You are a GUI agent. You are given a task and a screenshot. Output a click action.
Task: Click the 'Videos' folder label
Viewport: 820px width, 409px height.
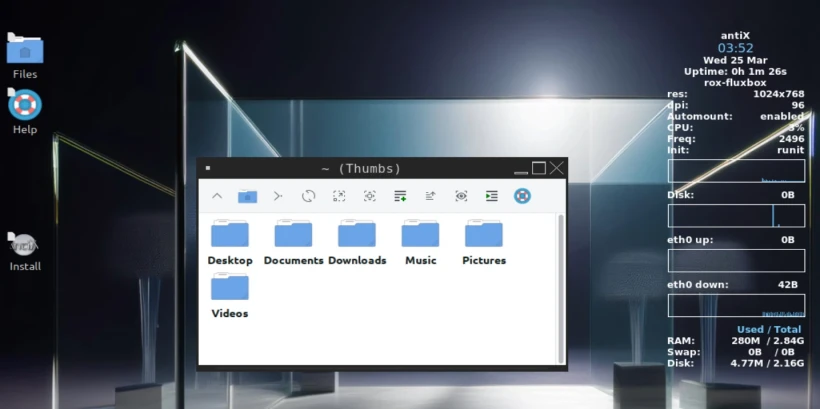230,314
